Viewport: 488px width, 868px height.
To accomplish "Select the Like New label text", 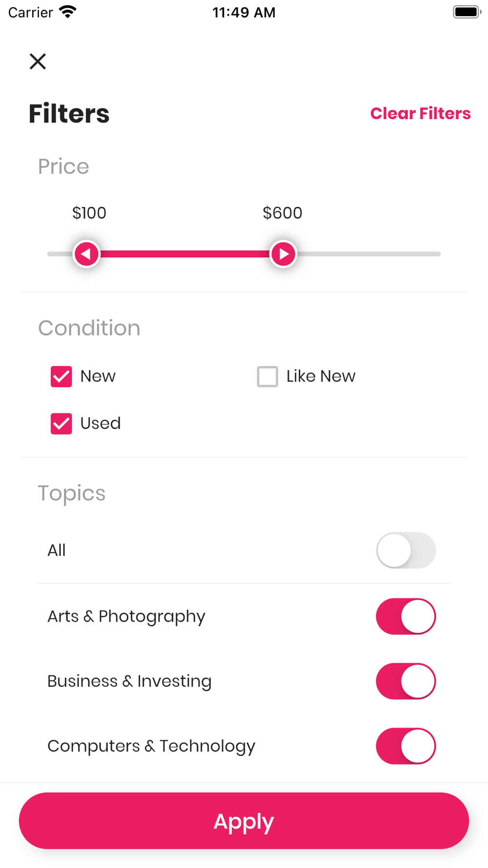I will click(321, 376).
